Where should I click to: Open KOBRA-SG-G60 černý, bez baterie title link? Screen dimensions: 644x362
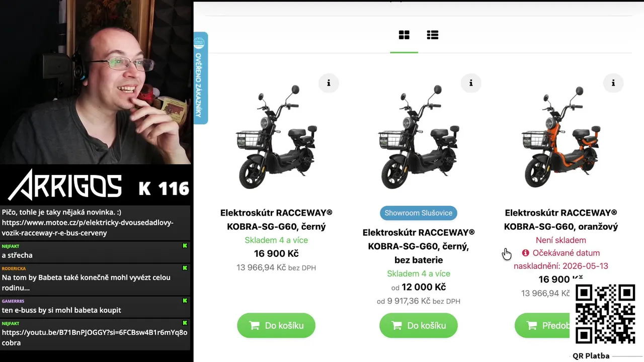(419, 246)
